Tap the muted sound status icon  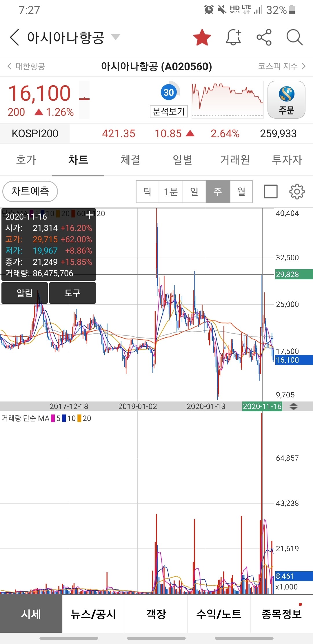(x=222, y=10)
